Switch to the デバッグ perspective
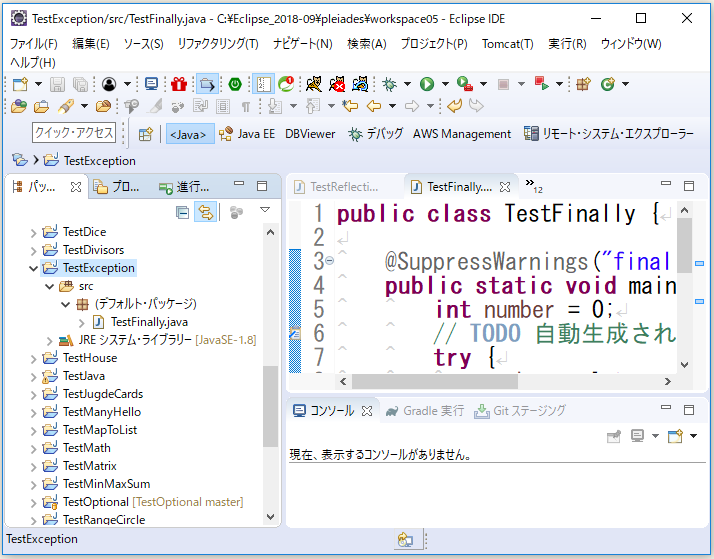 click(x=376, y=134)
